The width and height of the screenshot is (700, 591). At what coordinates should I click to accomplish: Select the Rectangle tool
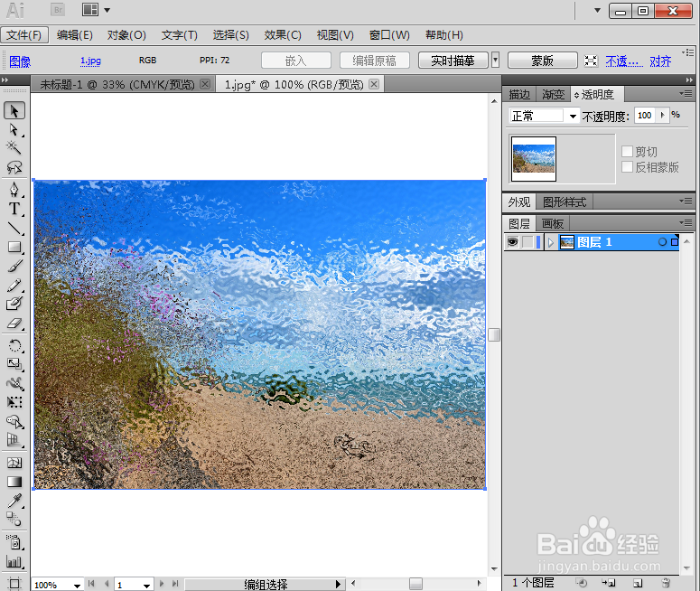[14, 247]
